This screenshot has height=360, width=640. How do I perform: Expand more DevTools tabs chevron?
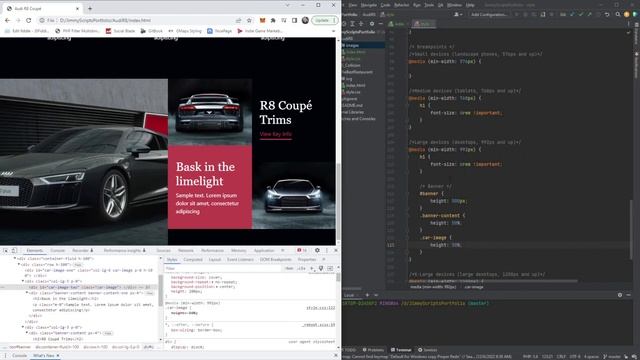(282, 250)
